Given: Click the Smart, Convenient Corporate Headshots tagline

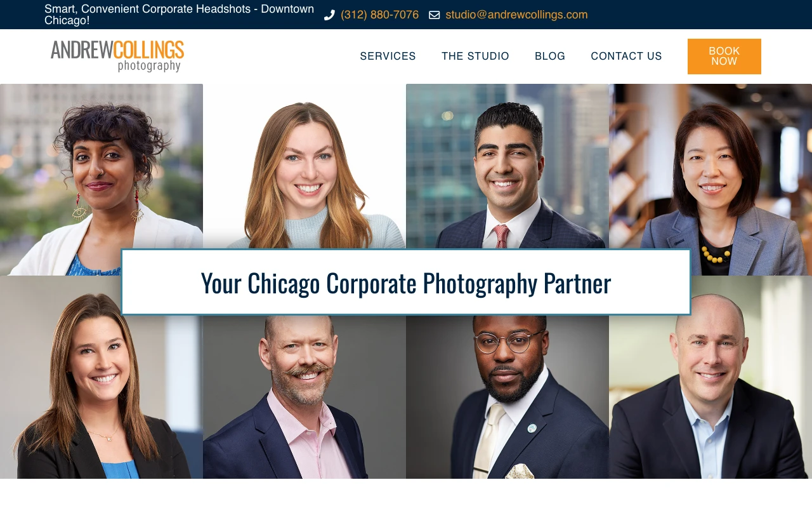Looking at the screenshot, I should click(180, 15).
